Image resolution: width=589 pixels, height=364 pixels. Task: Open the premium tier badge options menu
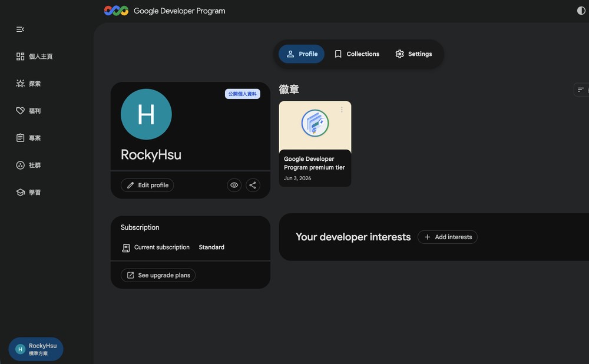tap(342, 110)
